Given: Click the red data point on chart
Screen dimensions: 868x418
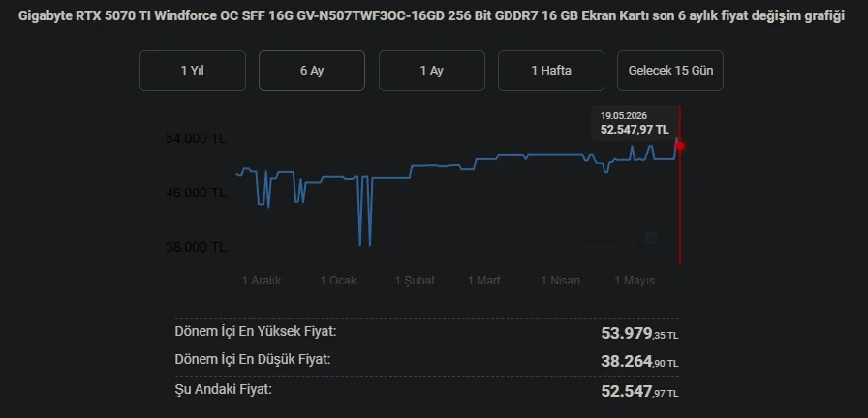Looking at the screenshot, I should 680,146.
